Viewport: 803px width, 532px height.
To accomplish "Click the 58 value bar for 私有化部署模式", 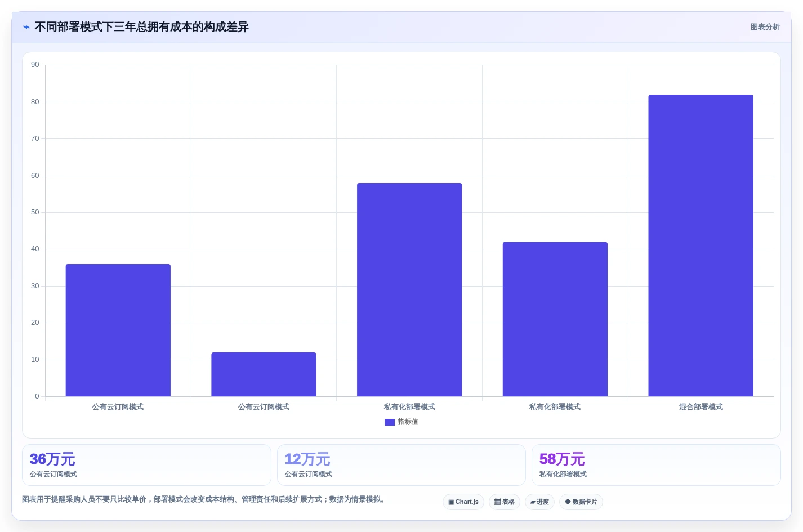I will coord(409,290).
